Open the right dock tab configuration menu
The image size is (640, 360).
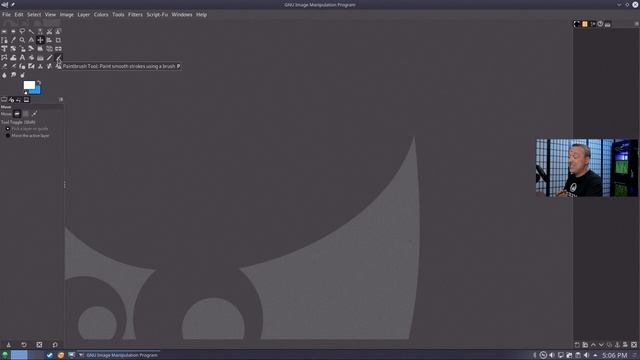(636, 24)
